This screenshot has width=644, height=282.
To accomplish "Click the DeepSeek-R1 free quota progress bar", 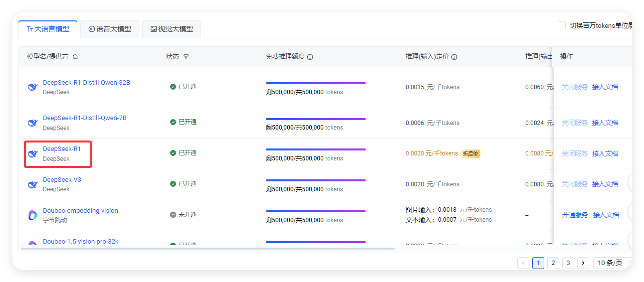I will click(x=315, y=149).
